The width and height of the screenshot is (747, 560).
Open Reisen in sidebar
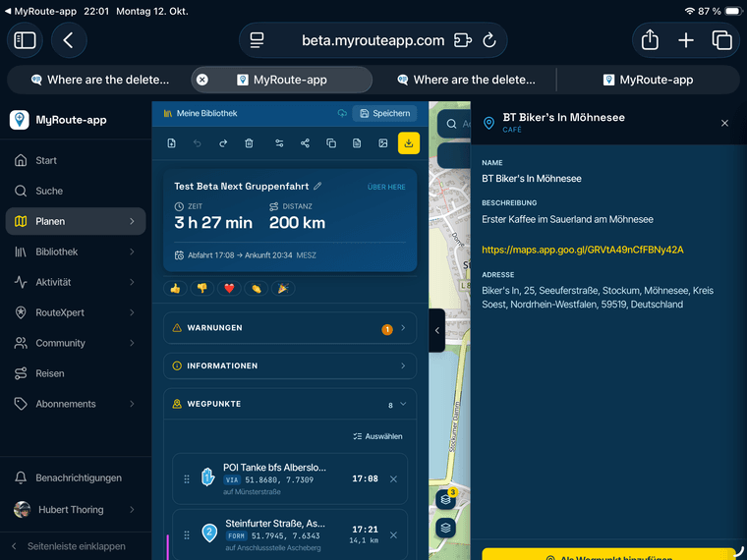pos(76,373)
